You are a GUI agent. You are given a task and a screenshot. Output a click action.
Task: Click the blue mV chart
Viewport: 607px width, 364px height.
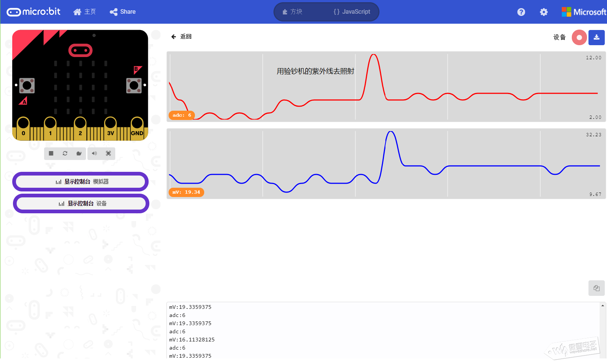(x=386, y=164)
